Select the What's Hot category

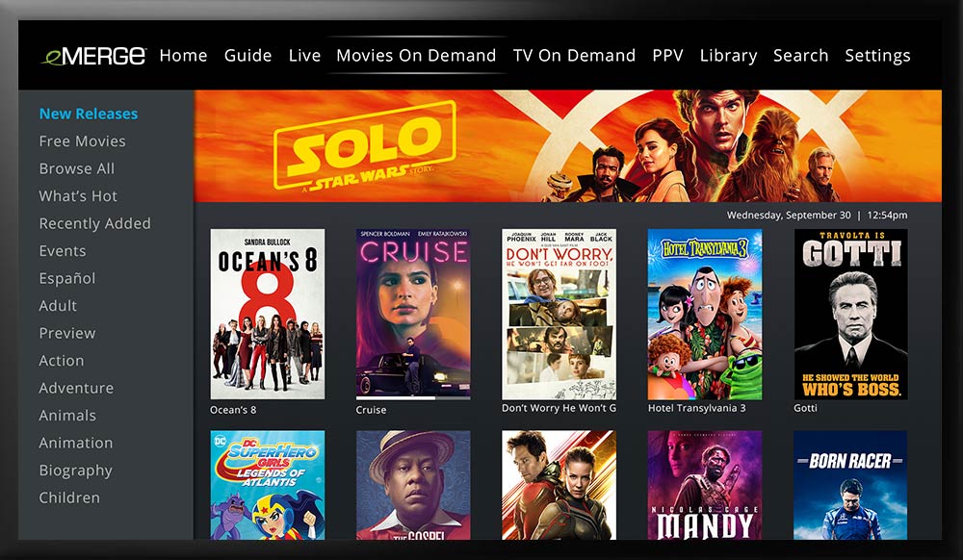(x=78, y=195)
